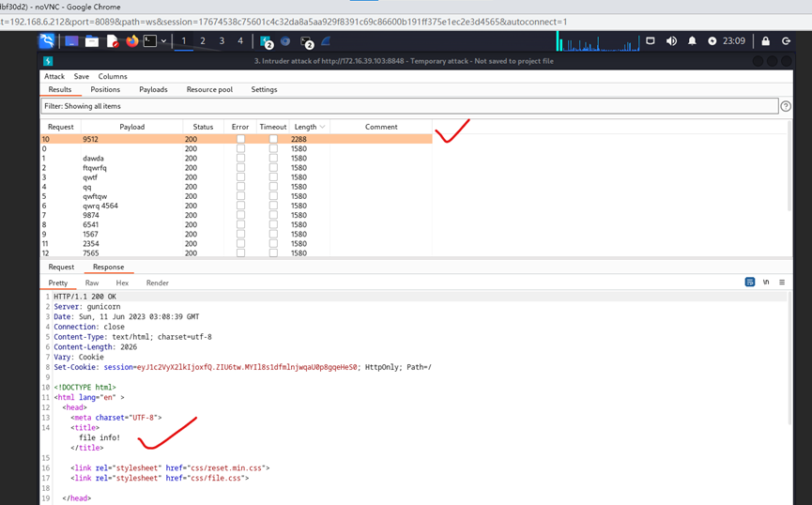This screenshot has height=505, width=812.
Task: Toggle Timeout checkbox for payload 9512
Action: pyautogui.click(x=273, y=139)
